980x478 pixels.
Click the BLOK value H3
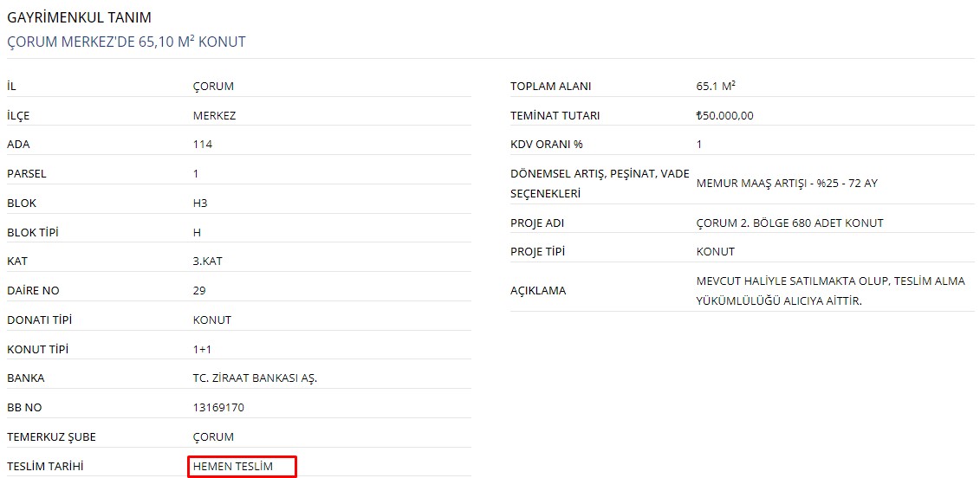(200, 203)
